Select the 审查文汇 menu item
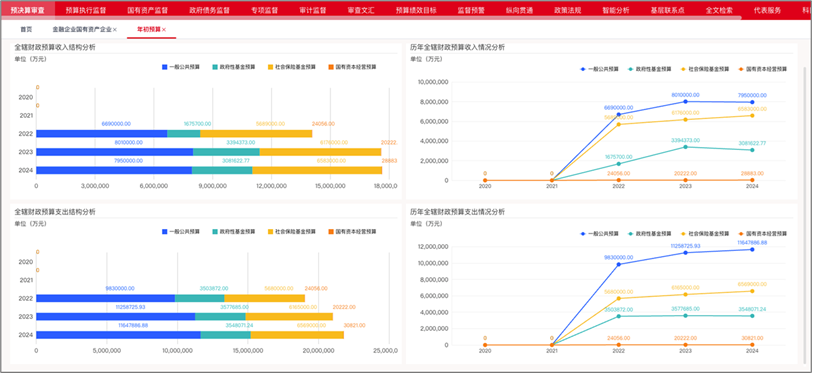The image size is (836, 374). (x=360, y=10)
